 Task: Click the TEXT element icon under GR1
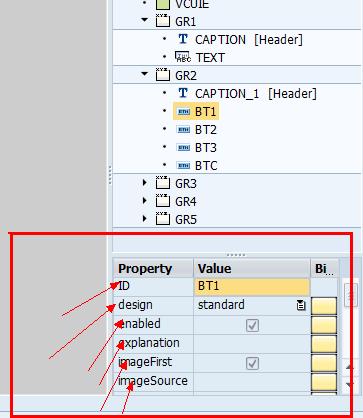coord(183,57)
